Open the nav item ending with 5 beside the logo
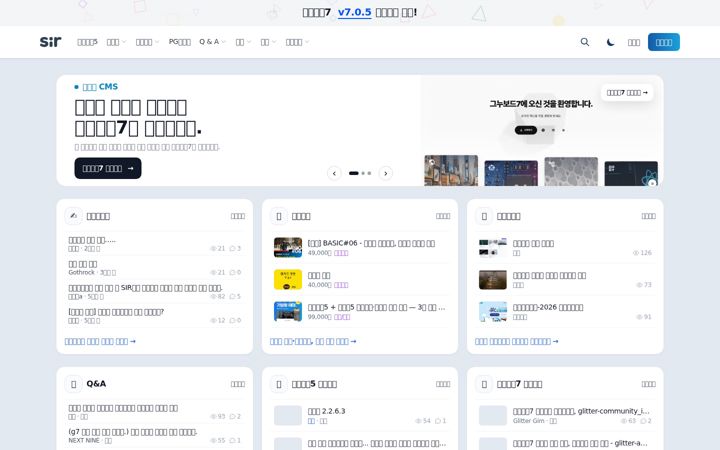This screenshot has width=720, height=450. tap(87, 42)
